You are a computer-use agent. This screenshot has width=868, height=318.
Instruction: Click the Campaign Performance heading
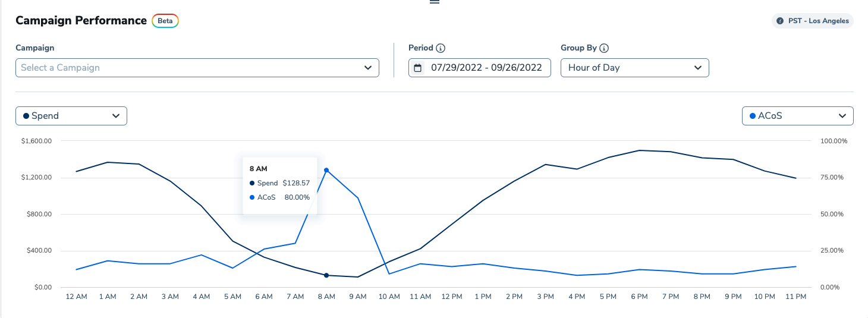click(81, 20)
